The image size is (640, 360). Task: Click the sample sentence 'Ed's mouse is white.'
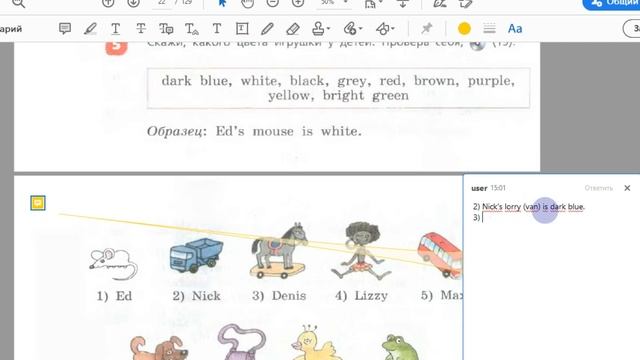(x=289, y=131)
